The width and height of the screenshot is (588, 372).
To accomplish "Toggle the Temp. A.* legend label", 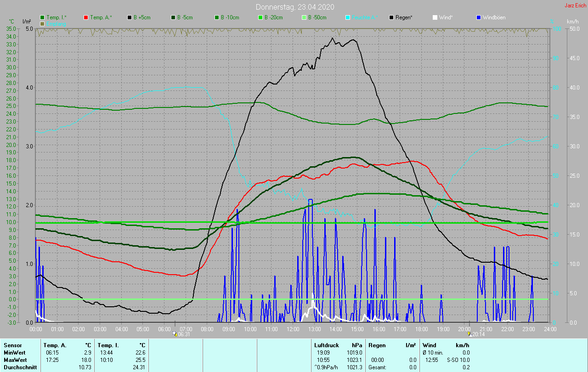I will (101, 17).
